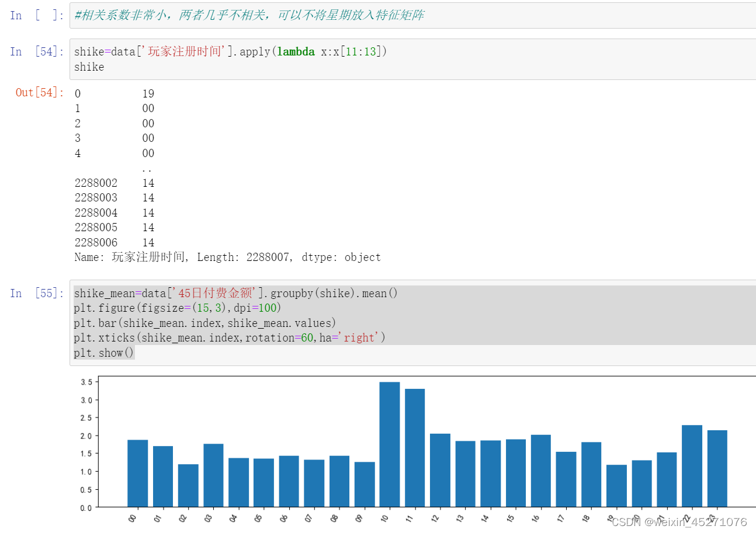756x533 pixels.
Task: Click output row 0 with value 19
Action: tap(115, 93)
